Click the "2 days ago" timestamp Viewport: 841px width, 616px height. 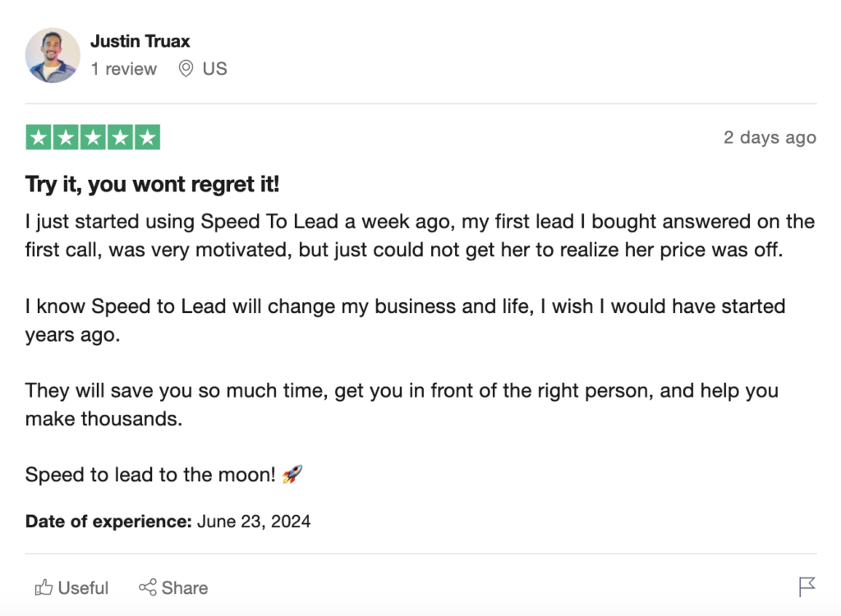click(770, 138)
